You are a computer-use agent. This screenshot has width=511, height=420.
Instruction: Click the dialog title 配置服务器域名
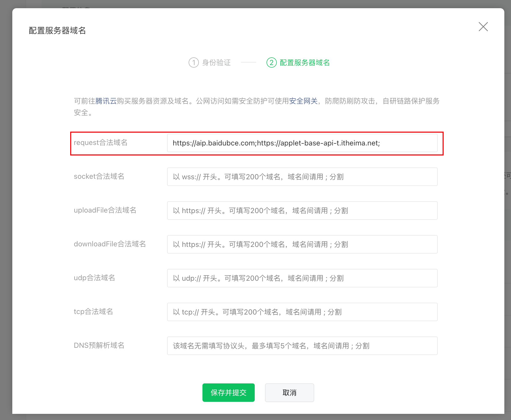coord(57,30)
